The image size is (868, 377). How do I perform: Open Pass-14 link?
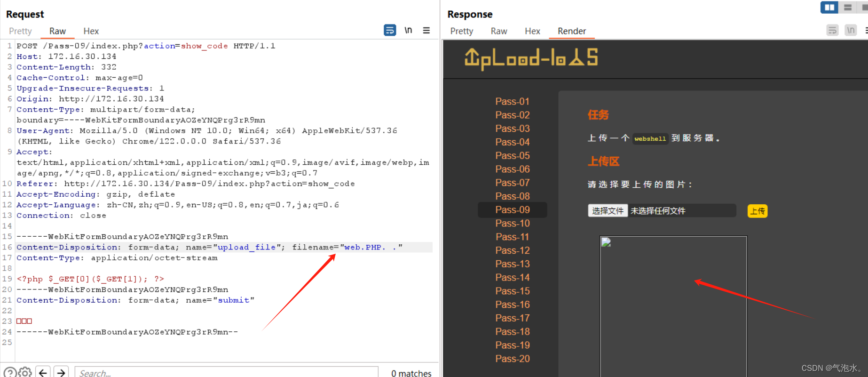tap(512, 278)
